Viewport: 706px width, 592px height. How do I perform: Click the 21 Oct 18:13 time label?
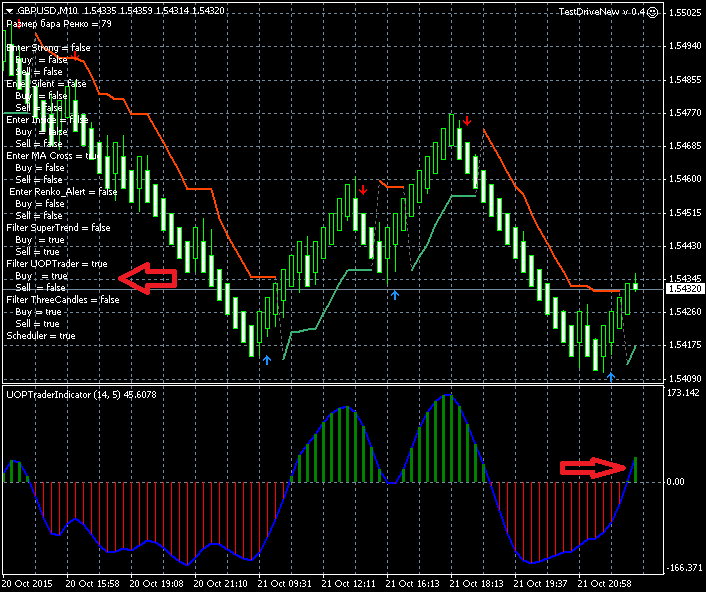point(476,584)
